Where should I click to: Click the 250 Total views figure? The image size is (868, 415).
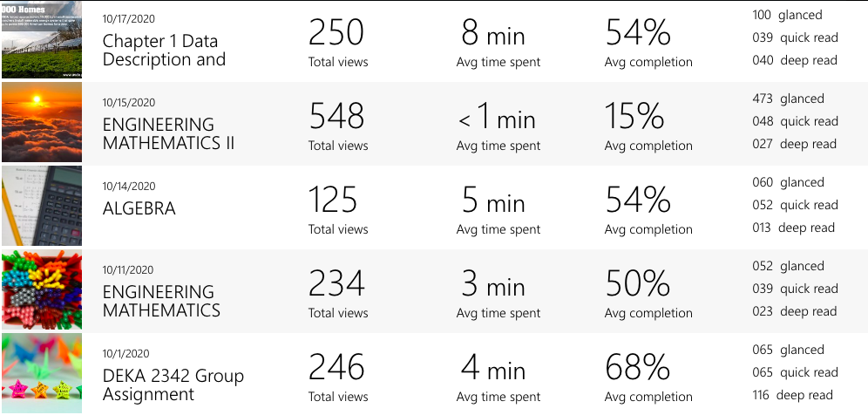336,34
